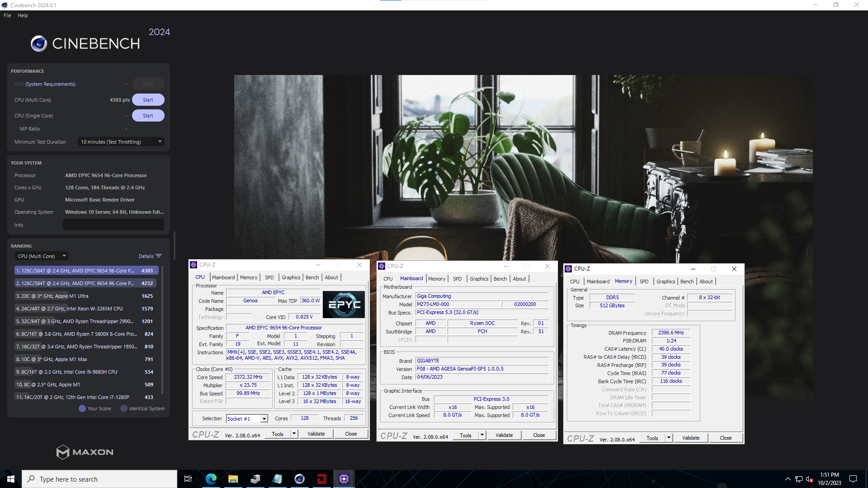
Task: Open the notepad-like icon in taskbar
Action: [x=277, y=479]
